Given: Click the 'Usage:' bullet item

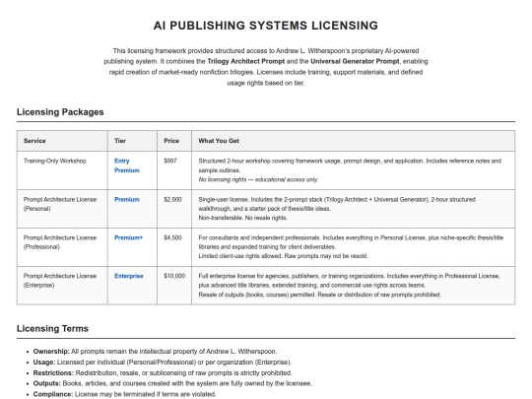Looking at the screenshot, I should click(x=163, y=362).
